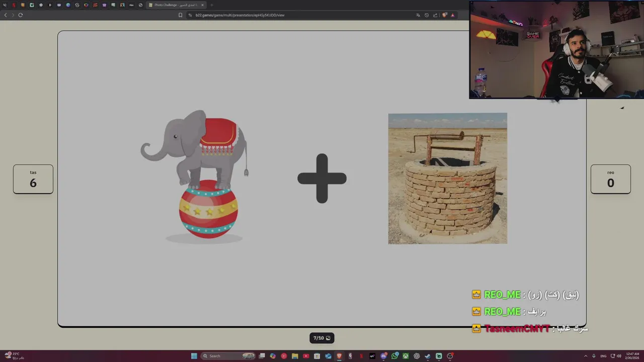Click the webcam overlay of the streamer
This screenshot has height=362, width=644.
point(556,49)
